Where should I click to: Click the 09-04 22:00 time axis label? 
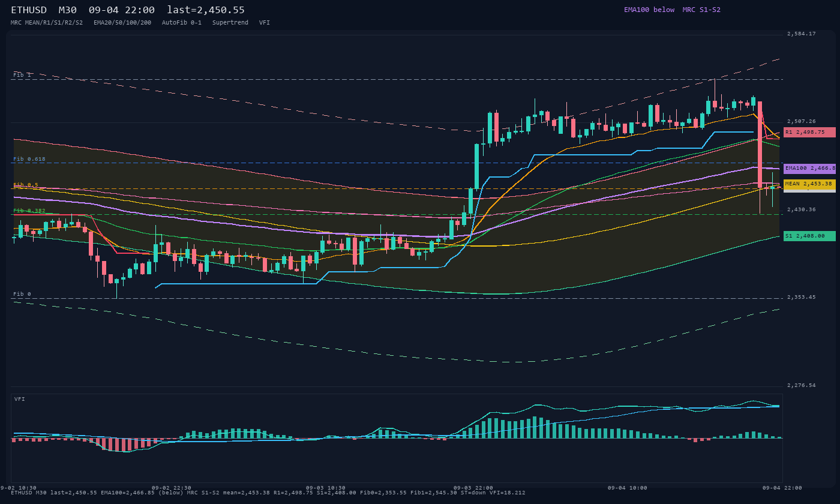(x=782, y=488)
